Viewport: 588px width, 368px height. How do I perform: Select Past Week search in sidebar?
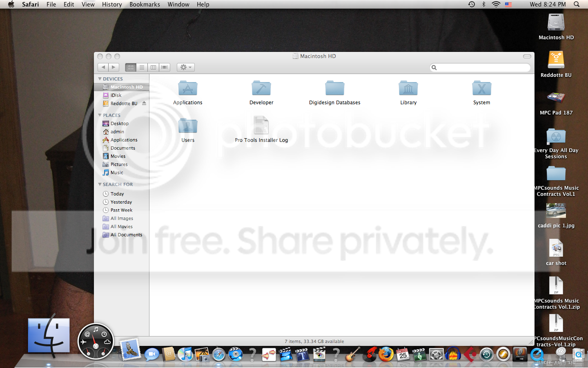pyautogui.click(x=121, y=210)
